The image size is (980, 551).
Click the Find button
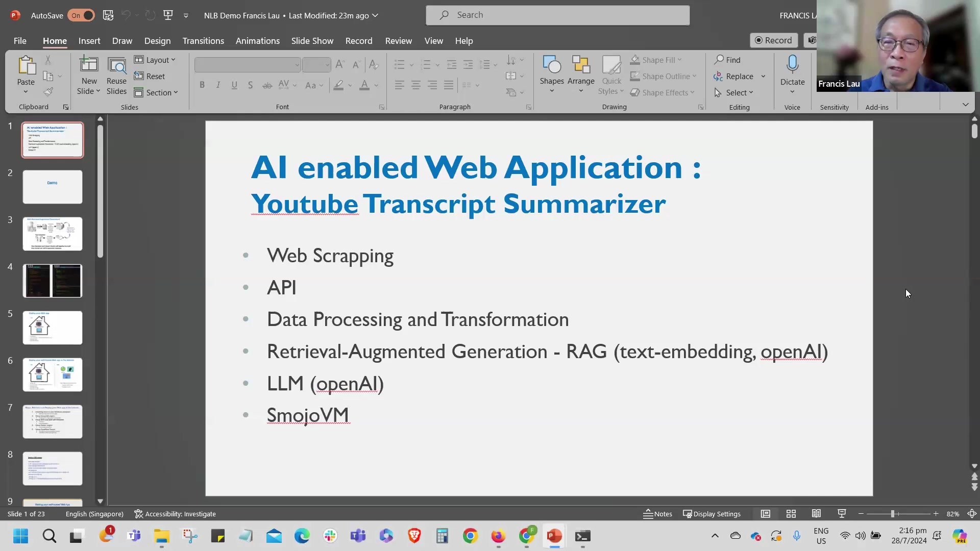click(x=727, y=60)
